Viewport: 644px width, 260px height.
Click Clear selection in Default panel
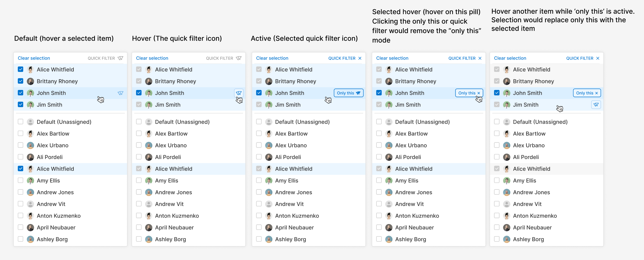(34, 58)
